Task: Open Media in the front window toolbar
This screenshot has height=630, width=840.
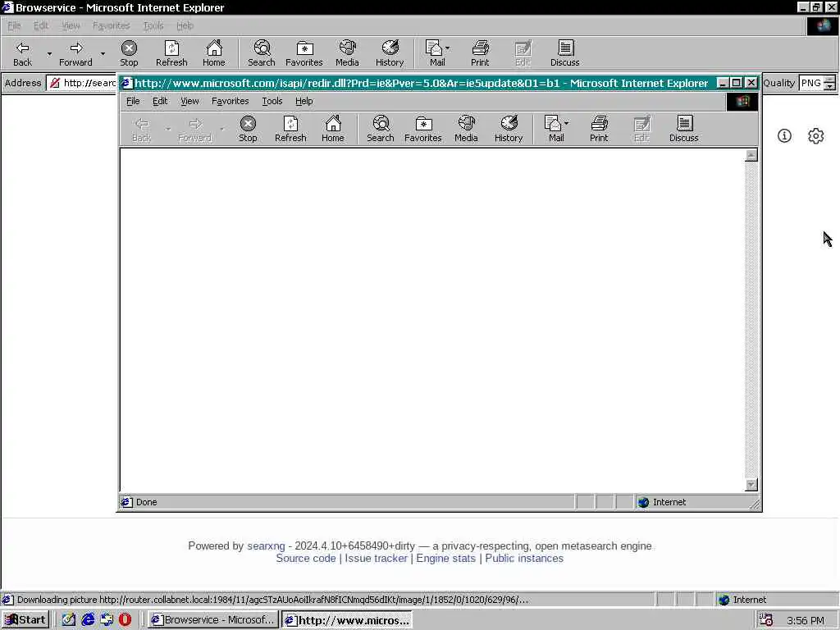Action: 466,129
